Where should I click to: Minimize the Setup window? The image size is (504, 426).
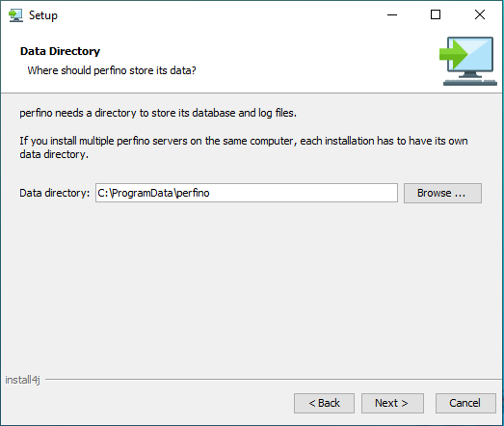pyautogui.click(x=392, y=14)
